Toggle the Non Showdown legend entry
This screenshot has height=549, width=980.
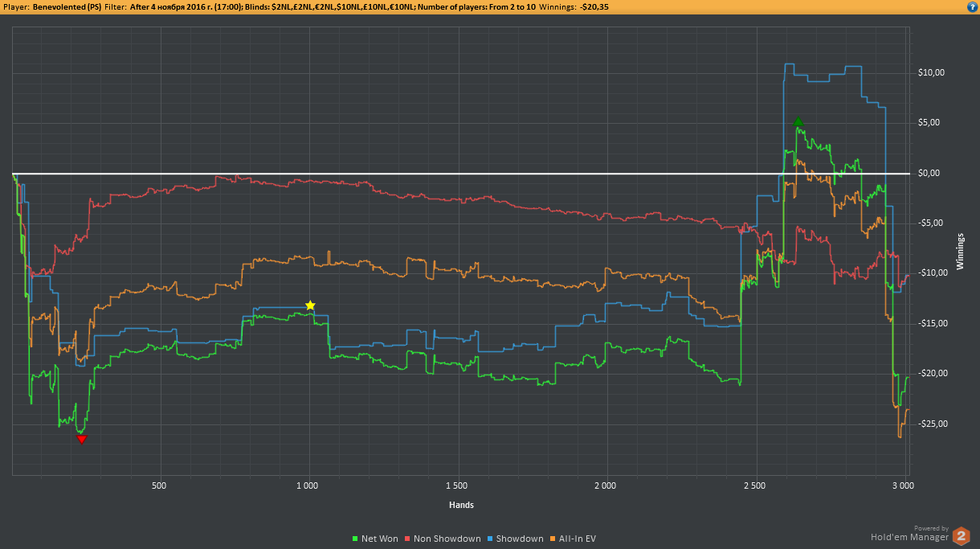pos(443,539)
